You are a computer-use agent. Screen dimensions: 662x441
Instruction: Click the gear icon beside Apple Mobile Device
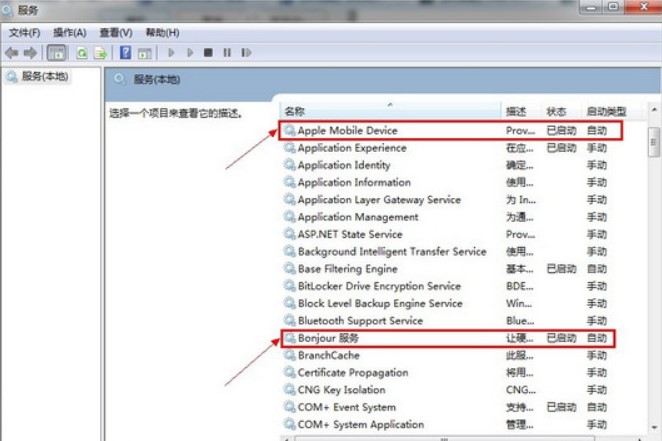[x=290, y=130]
